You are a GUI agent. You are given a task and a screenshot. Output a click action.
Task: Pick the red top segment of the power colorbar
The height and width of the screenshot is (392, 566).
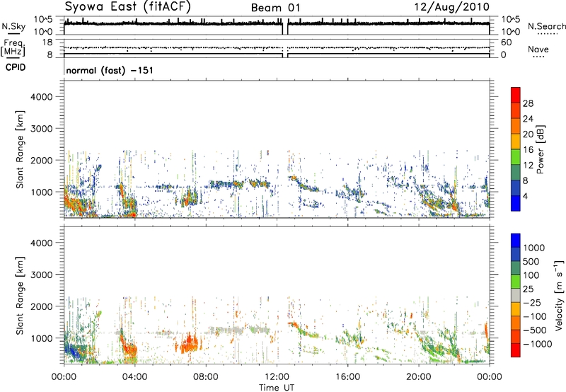tap(516, 96)
